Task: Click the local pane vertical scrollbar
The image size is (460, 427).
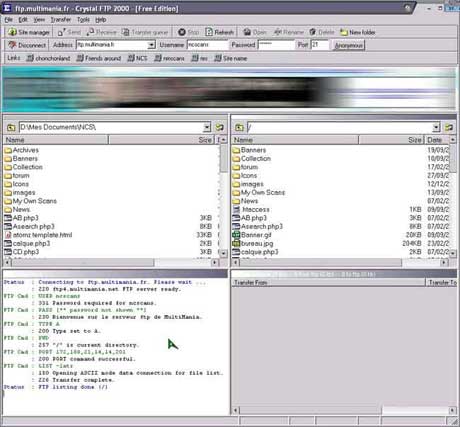Action: (223, 197)
